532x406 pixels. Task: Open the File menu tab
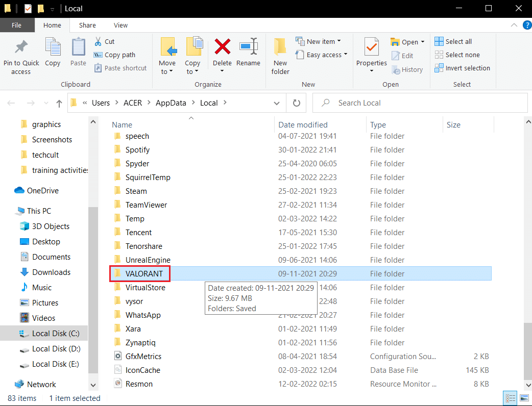point(17,25)
